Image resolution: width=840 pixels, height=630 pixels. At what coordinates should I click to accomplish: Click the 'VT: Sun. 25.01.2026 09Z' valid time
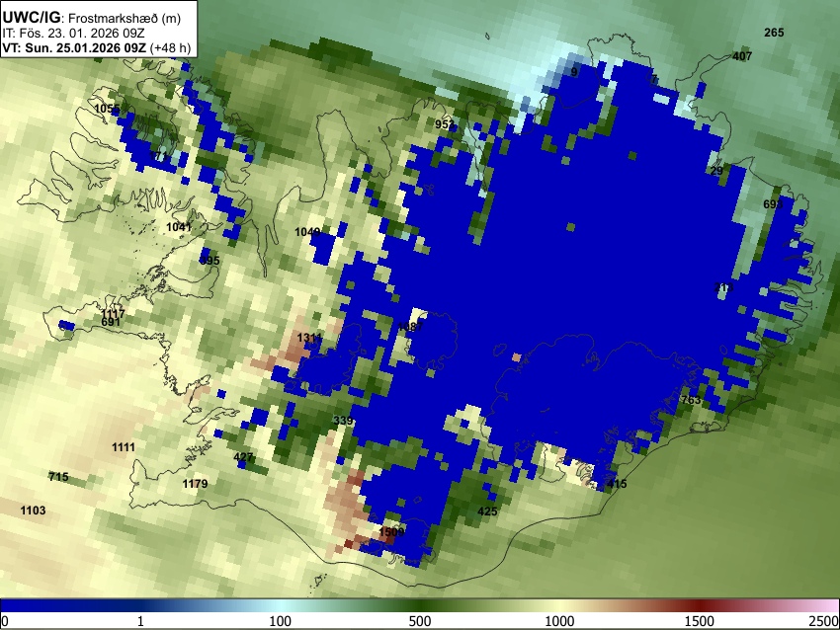(x=74, y=47)
